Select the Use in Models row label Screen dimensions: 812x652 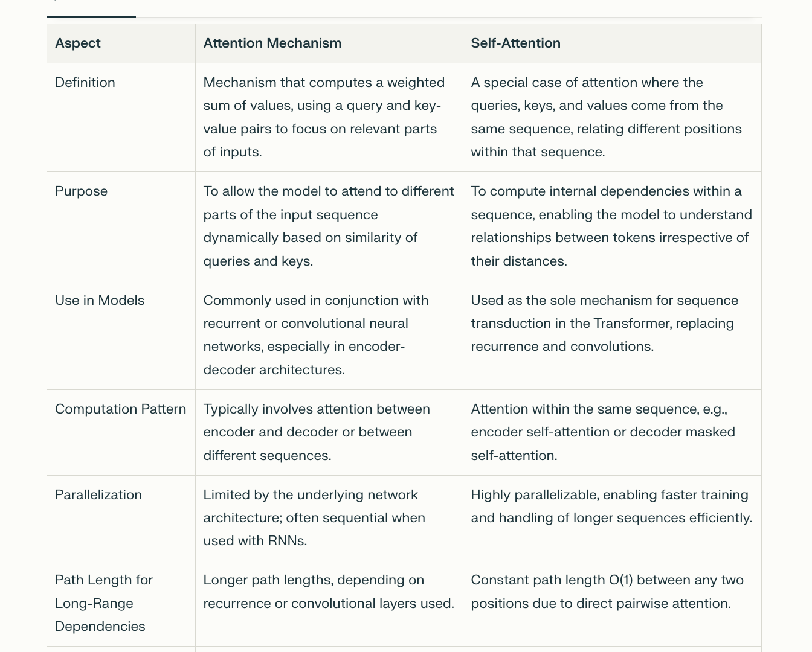point(100,301)
